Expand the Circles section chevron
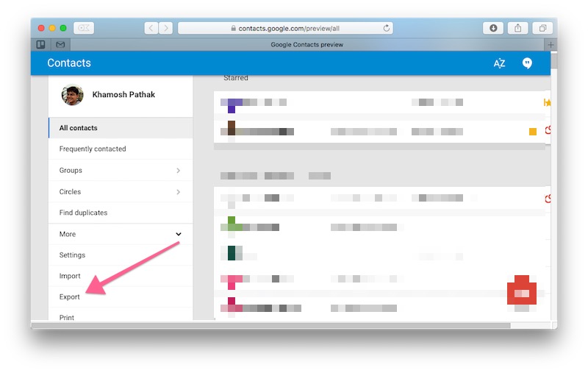This screenshot has width=588, height=373. 179,192
